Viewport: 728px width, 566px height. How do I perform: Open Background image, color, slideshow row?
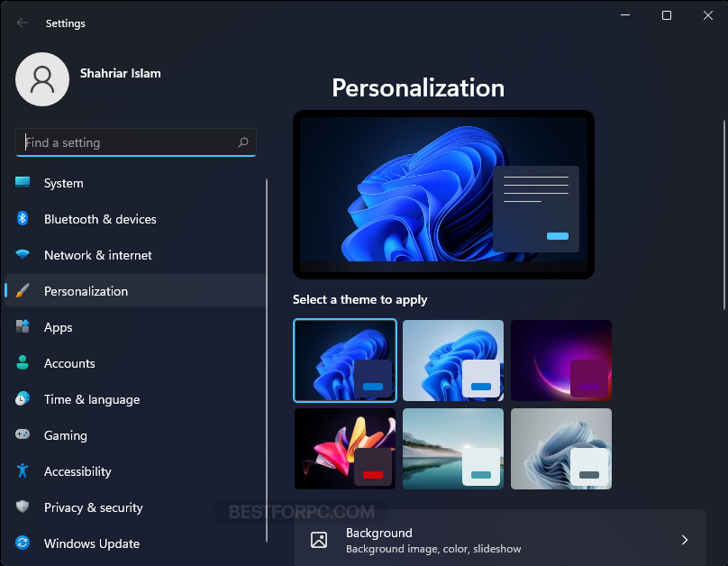pos(500,538)
